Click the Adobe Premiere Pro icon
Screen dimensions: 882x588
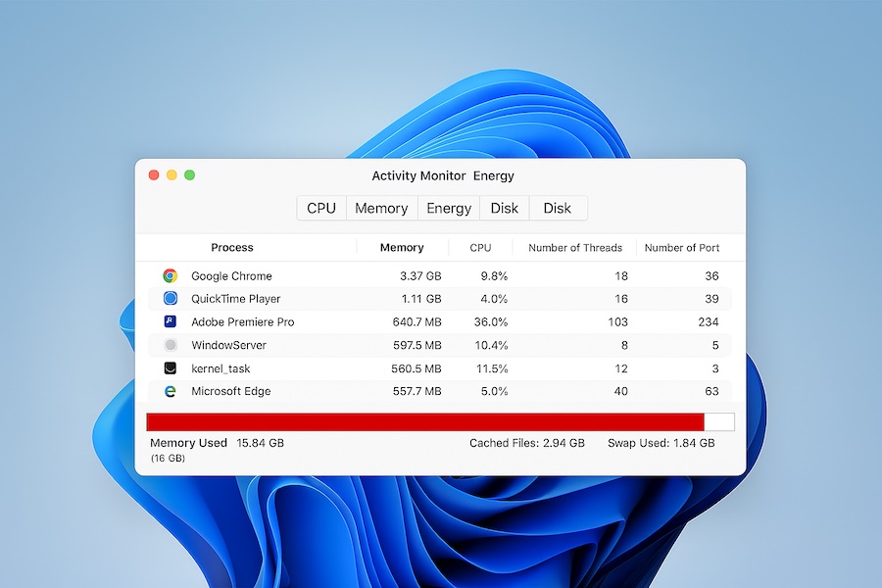click(x=169, y=321)
